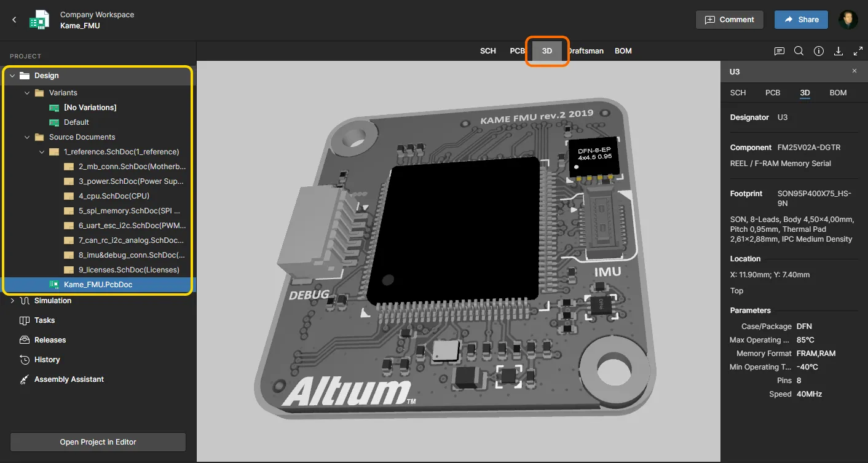Show info panel via the circled-i icon
Screen dimensions: 868x463
(x=819, y=51)
